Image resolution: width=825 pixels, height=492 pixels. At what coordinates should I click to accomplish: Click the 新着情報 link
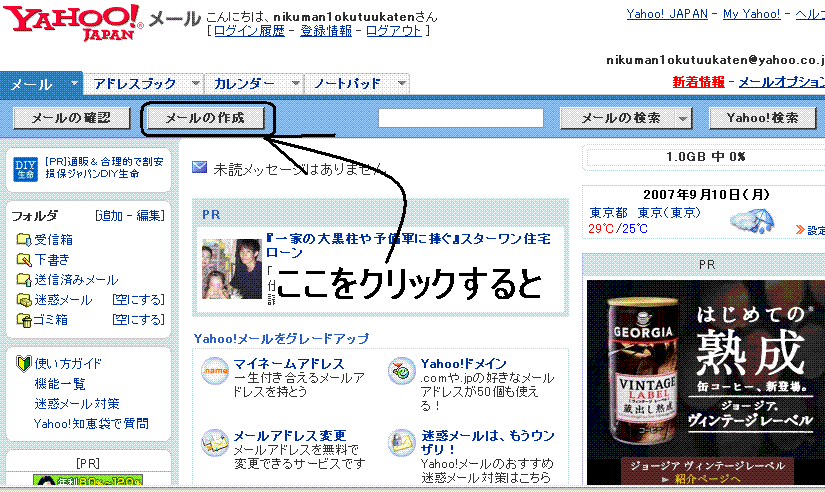pos(698,82)
